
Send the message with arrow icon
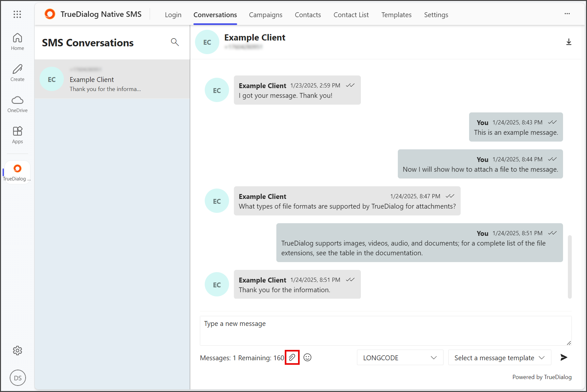[x=564, y=357]
